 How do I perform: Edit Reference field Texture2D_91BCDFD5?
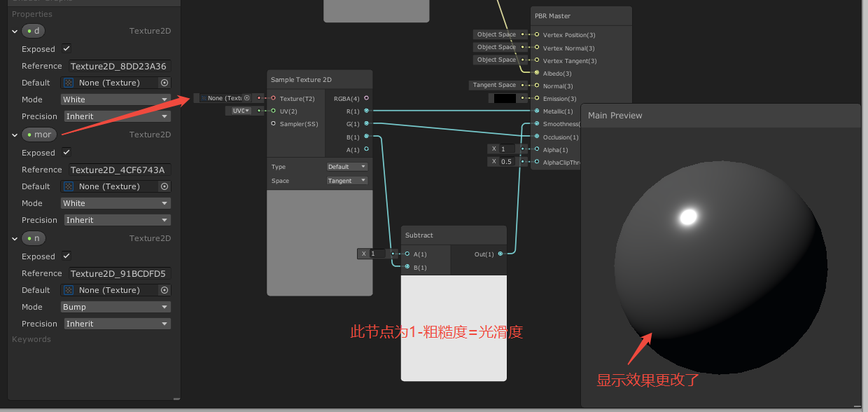118,273
